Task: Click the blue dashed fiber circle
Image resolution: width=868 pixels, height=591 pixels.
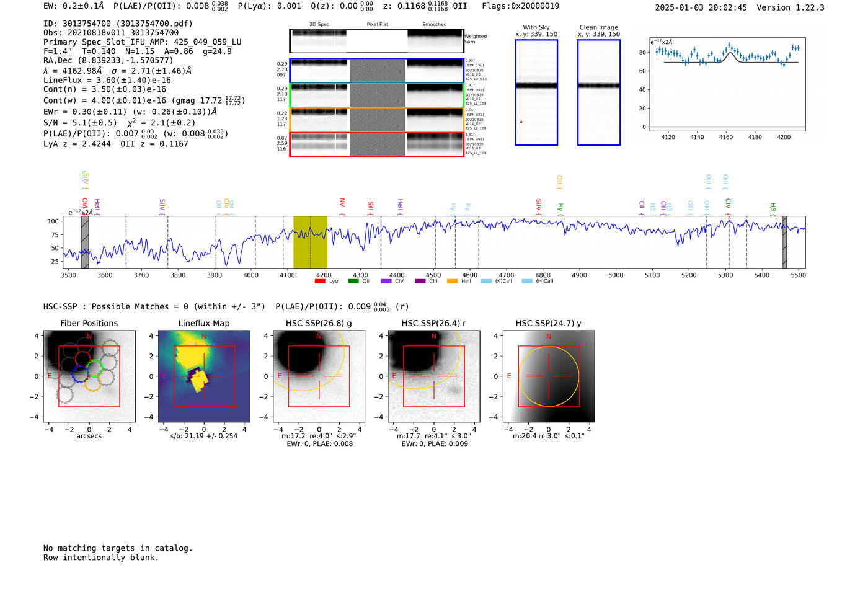Action: pos(80,373)
